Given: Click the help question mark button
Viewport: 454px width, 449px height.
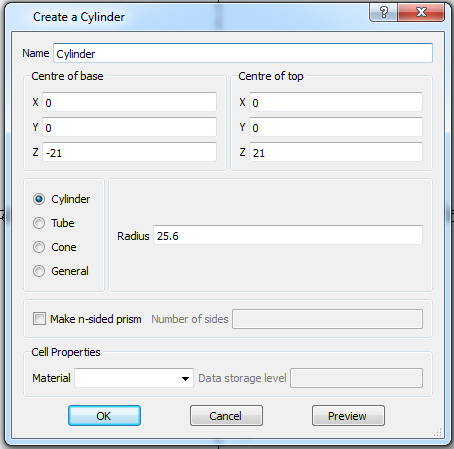Looking at the screenshot, I should coord(383,13).
